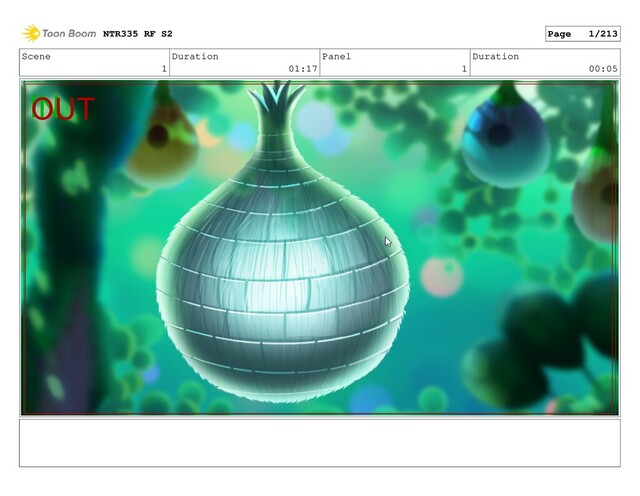The image size is (640, 496).
Task: Click the red OUT marker text
Action: tap(63, 109)
